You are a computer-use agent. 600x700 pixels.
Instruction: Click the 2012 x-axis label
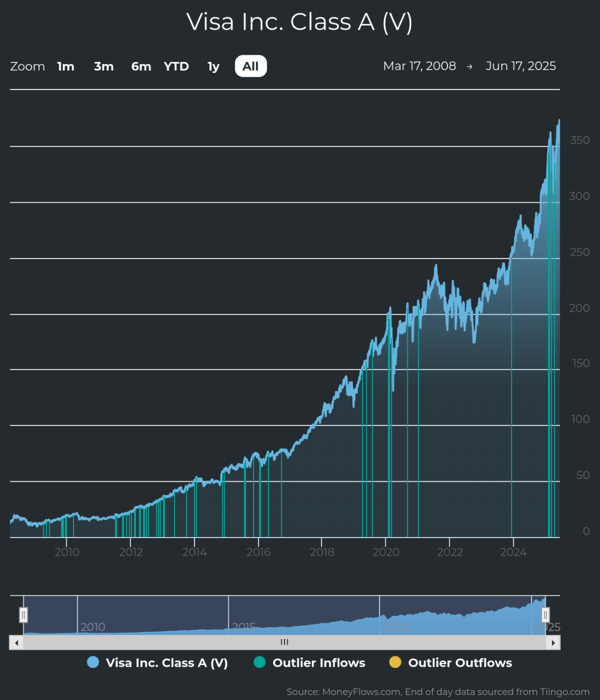point(131,552)
